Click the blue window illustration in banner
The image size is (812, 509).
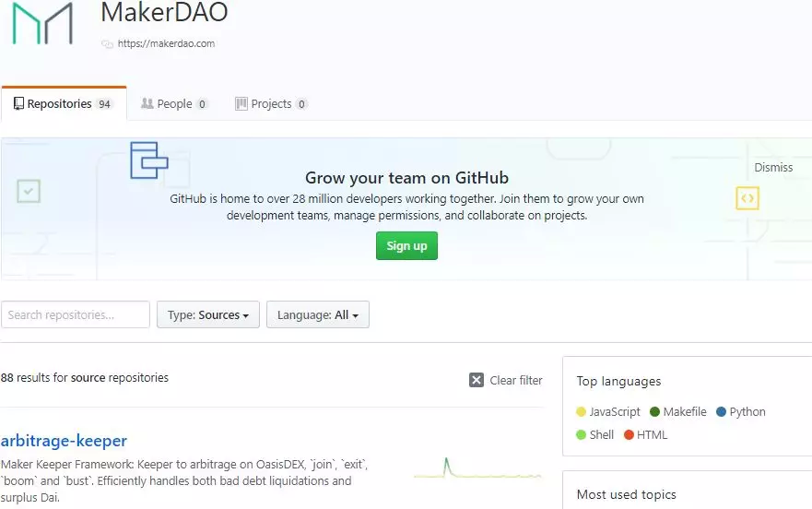pyautogui.click(x=149, y=160)
